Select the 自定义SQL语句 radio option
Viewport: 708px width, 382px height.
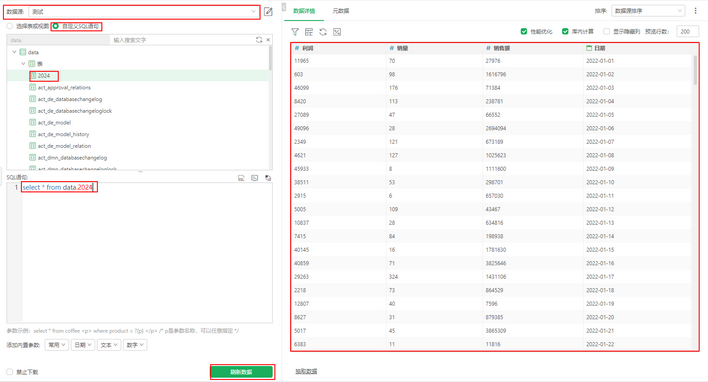coord(56,26)
